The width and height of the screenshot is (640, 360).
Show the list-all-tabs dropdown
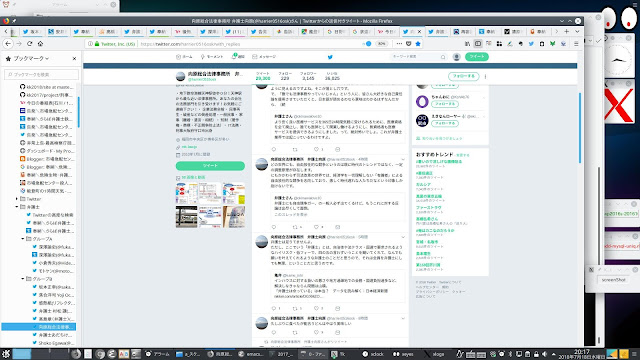pos(577,31)
